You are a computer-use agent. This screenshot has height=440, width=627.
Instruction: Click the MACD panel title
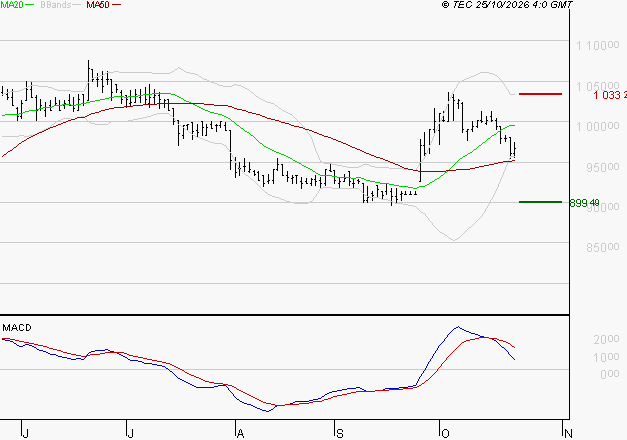click(17, 328)
